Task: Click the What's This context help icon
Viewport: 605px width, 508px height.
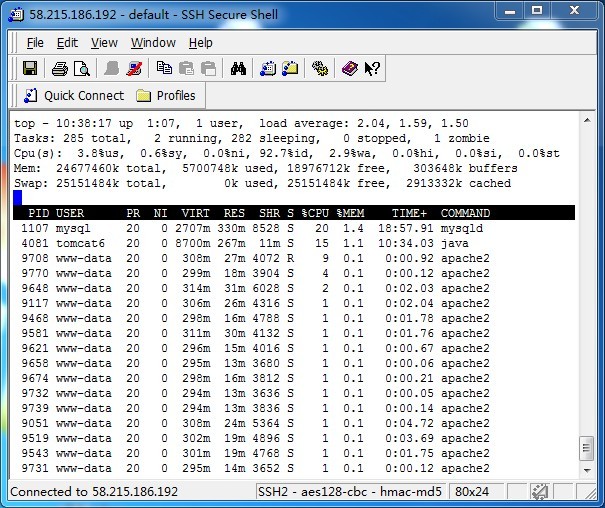Action: (372, 69)
